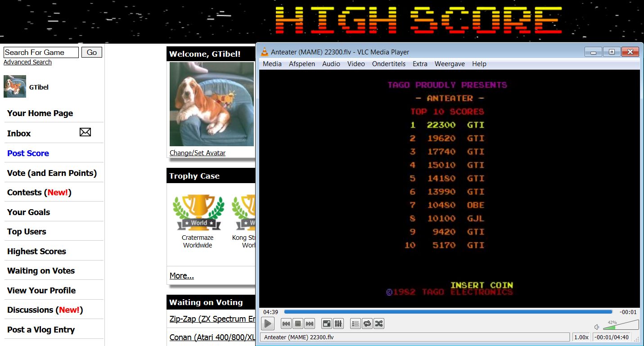Click the 1.00x playback speed indicator
The height and width of the screenshot is (346, 644).
[581, 337]
